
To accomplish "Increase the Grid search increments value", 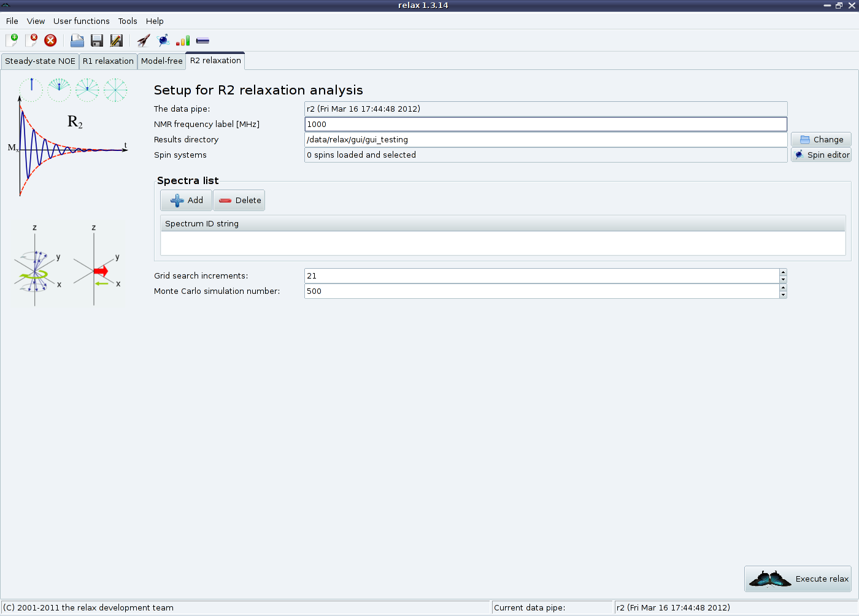I will pos(783,272).
